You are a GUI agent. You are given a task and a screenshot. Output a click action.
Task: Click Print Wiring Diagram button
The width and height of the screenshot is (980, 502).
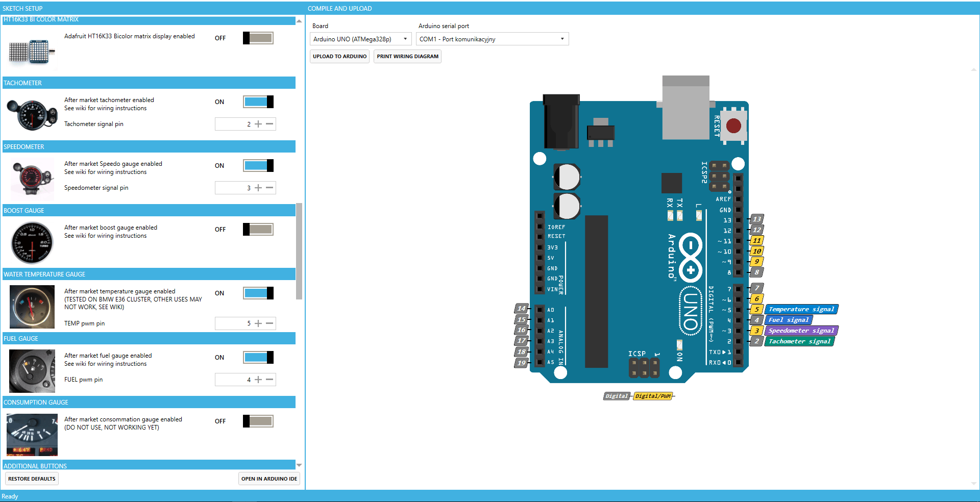coord(407,56)
